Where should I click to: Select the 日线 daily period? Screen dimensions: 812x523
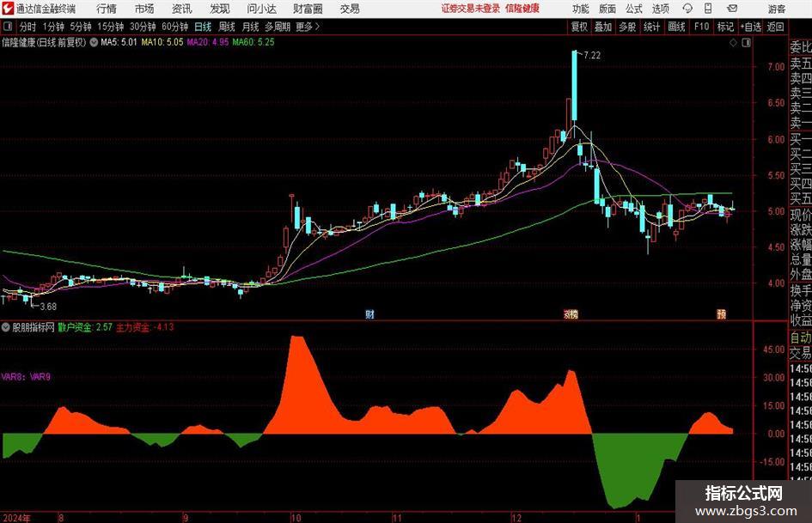(x=203, y=27)
